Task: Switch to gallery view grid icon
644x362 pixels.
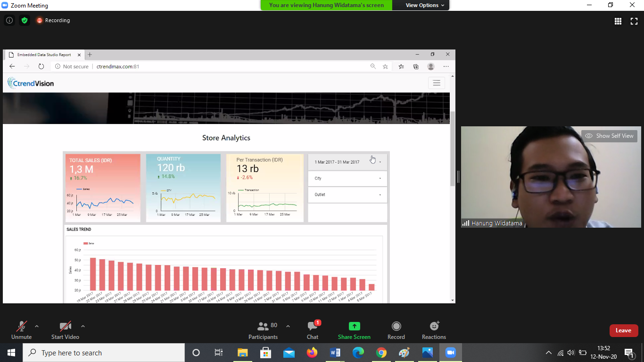Action: [x=618, y=21]
